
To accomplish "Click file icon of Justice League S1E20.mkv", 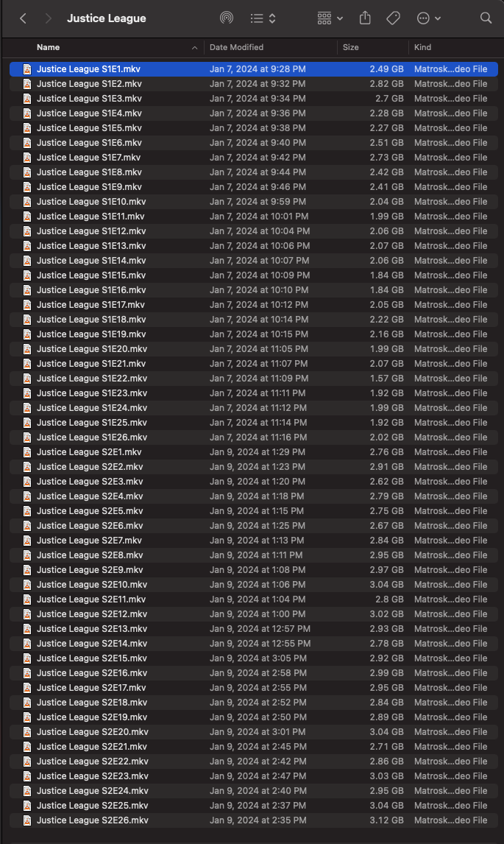I will (x=27, y=349).
